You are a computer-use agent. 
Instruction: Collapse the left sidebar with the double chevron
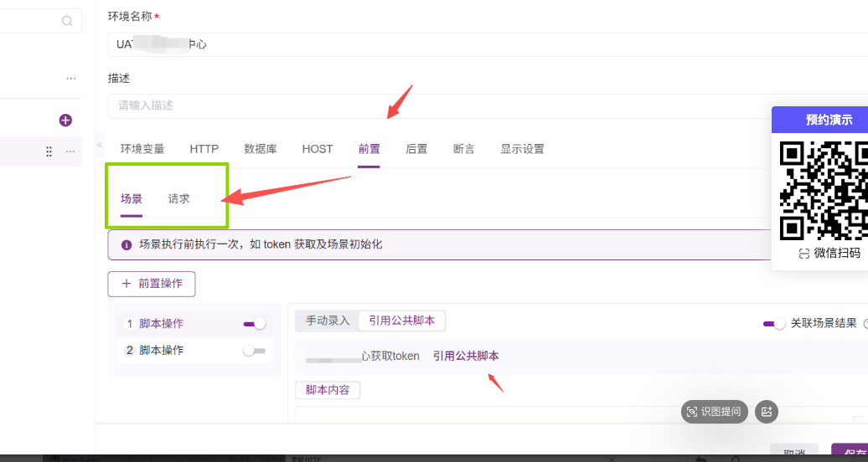point(100,145)
